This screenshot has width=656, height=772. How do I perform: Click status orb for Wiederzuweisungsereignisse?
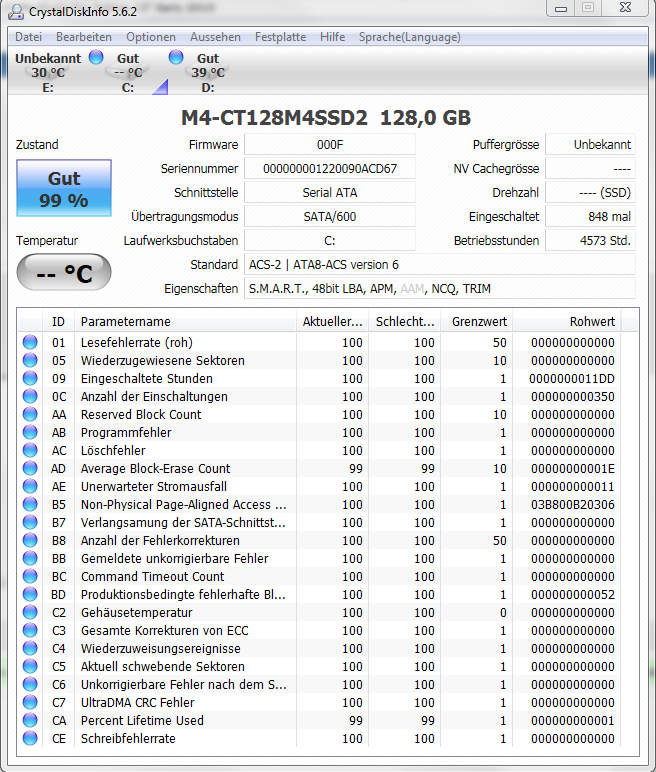pos(30,648)
